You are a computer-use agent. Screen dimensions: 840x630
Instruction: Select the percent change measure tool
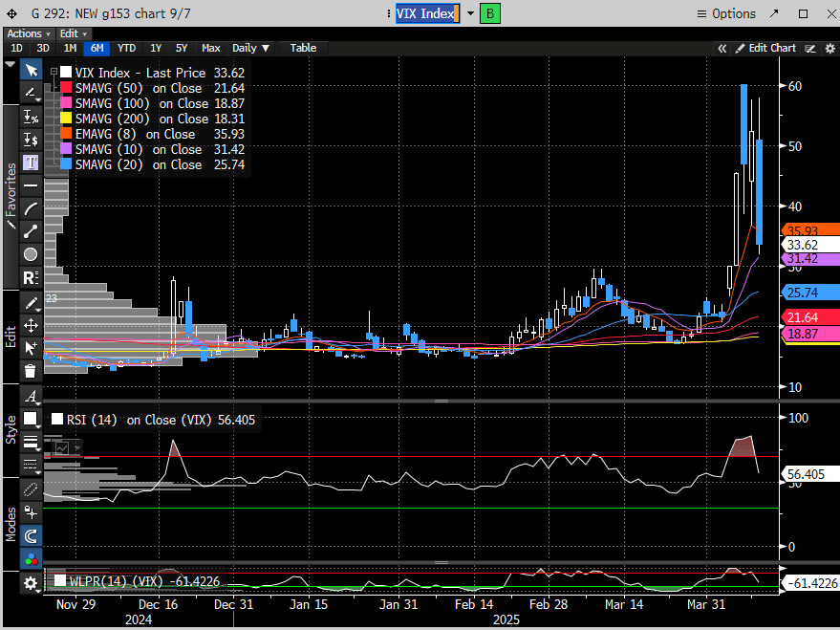tap(31, 116)
